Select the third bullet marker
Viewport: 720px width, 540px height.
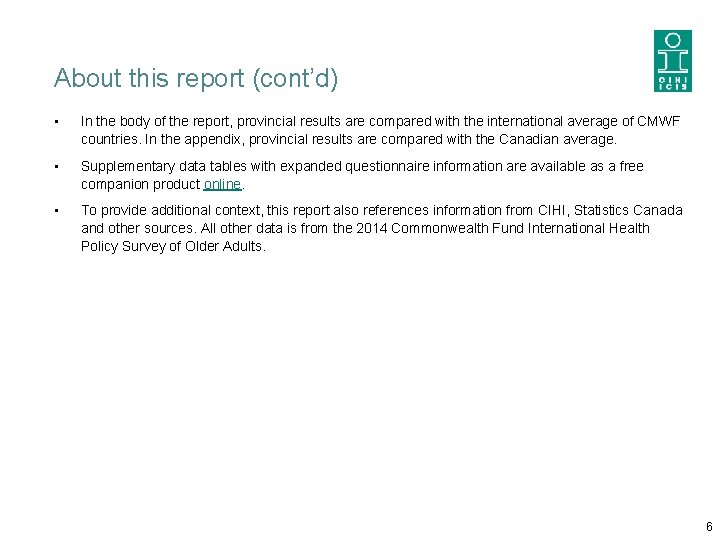tap(58, 211)
